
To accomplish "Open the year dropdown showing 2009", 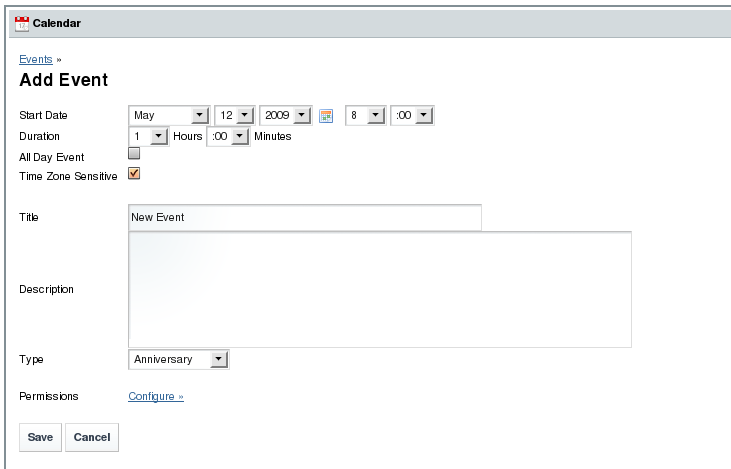I will pyautogui.click(x=286, y=116).
